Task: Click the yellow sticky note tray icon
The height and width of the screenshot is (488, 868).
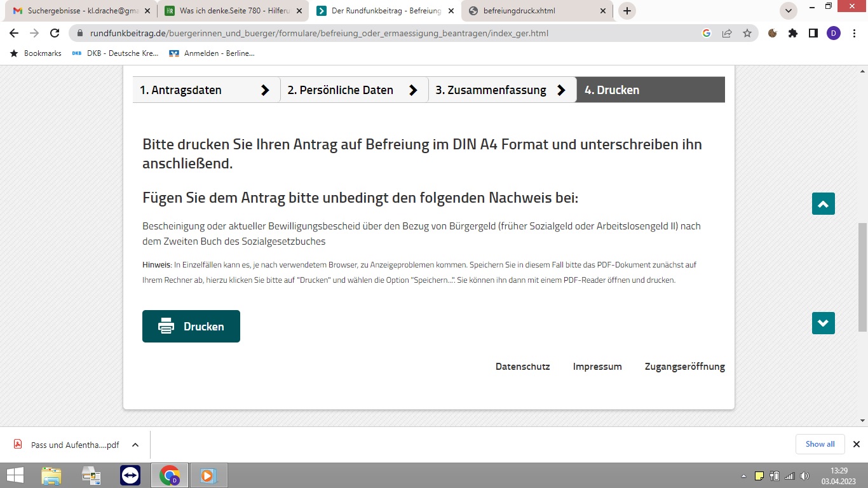Action: click(x=759, y=476)
